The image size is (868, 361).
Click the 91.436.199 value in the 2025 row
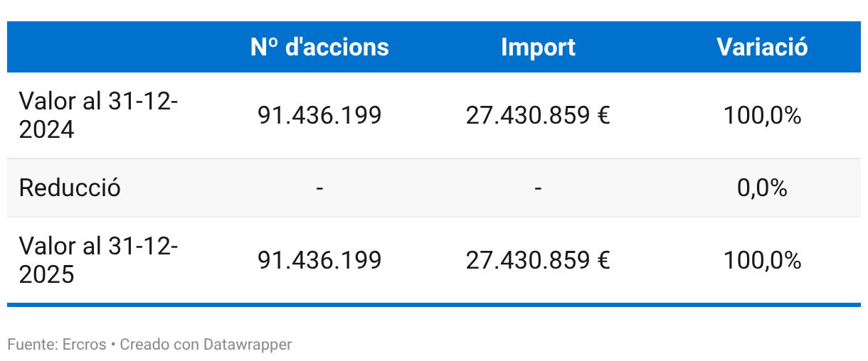[x=319, y=260]
